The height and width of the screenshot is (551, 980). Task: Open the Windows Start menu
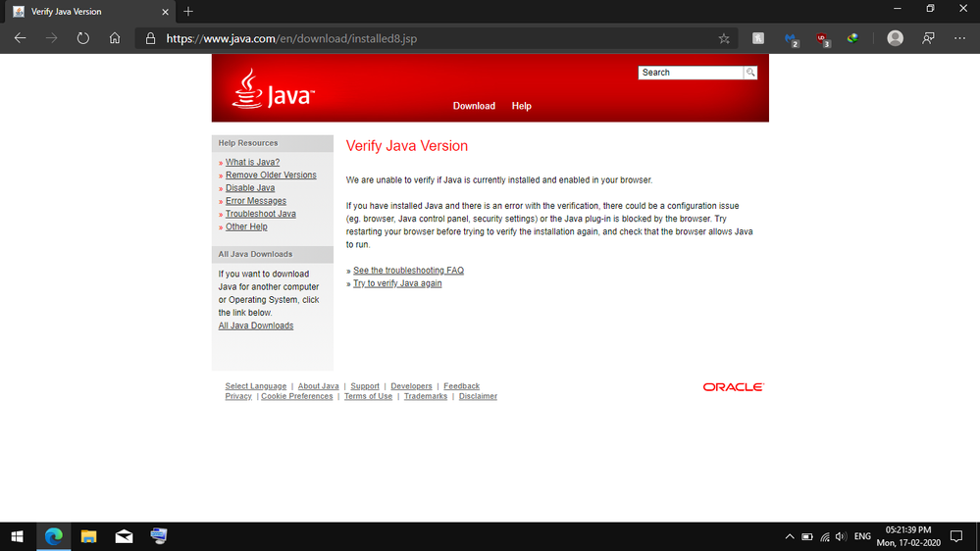(x=18, y=536)
